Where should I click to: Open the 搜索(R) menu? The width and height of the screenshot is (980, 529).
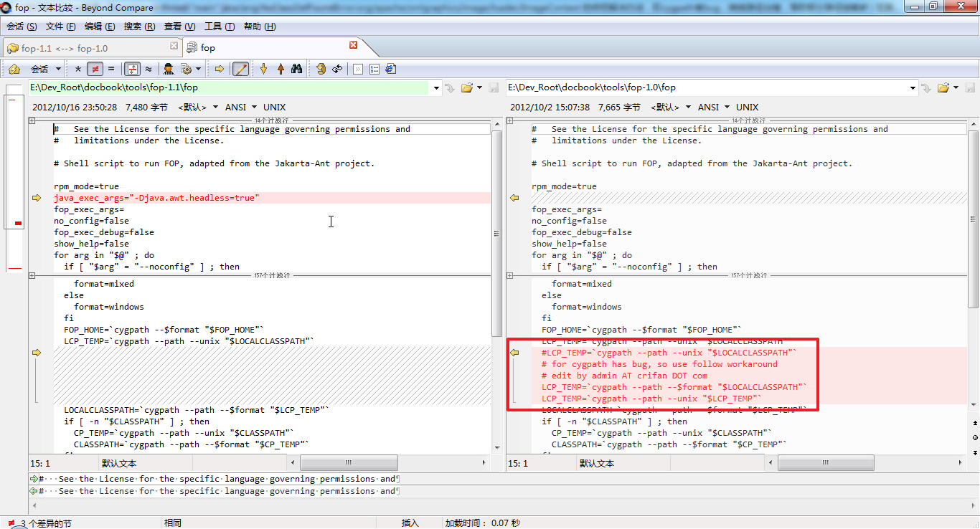(139, 27)
